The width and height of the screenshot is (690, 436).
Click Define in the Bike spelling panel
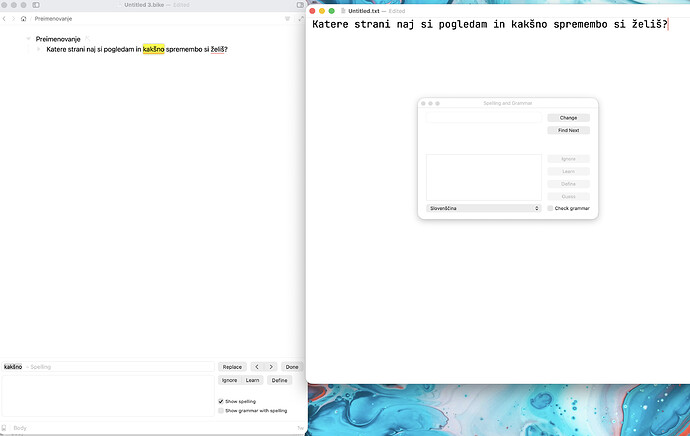coord(279,380)
